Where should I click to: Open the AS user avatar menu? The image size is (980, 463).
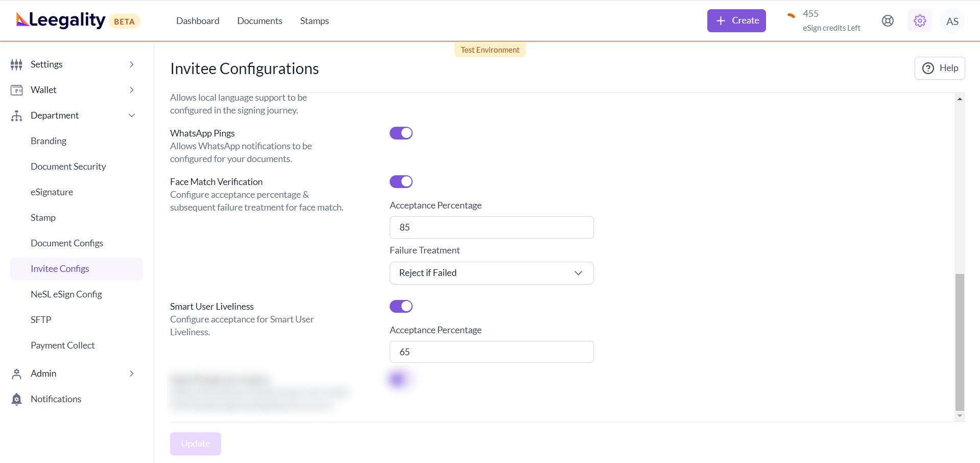click(951, 21)
